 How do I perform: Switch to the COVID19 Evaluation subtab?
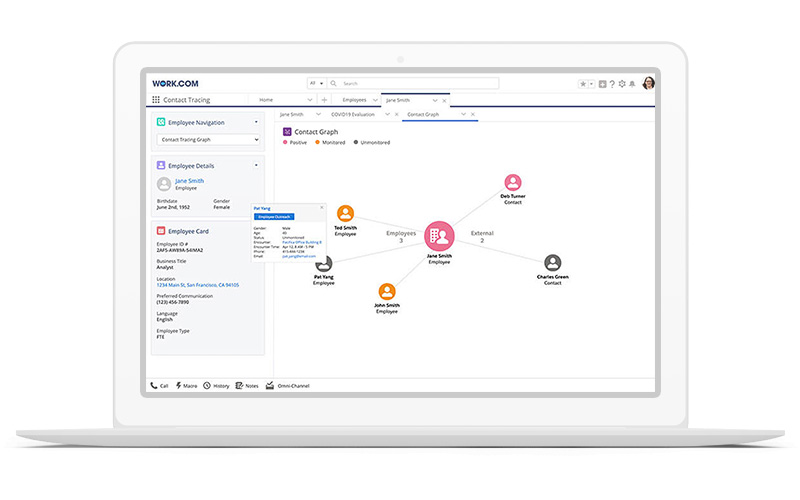[x=353, y=114]
